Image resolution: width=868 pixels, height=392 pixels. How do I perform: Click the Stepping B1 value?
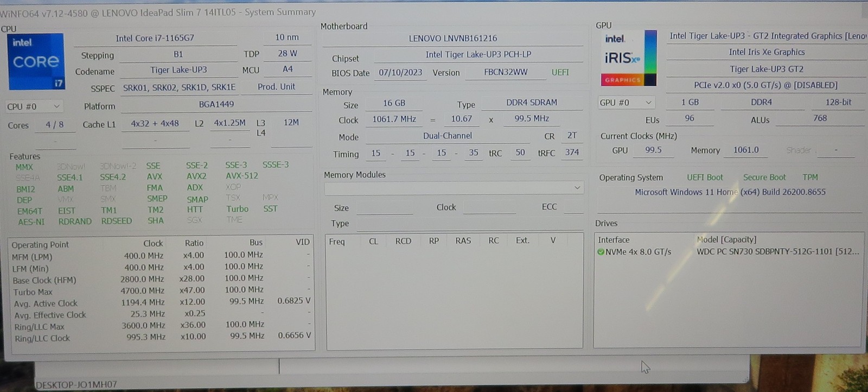(178, 54)
